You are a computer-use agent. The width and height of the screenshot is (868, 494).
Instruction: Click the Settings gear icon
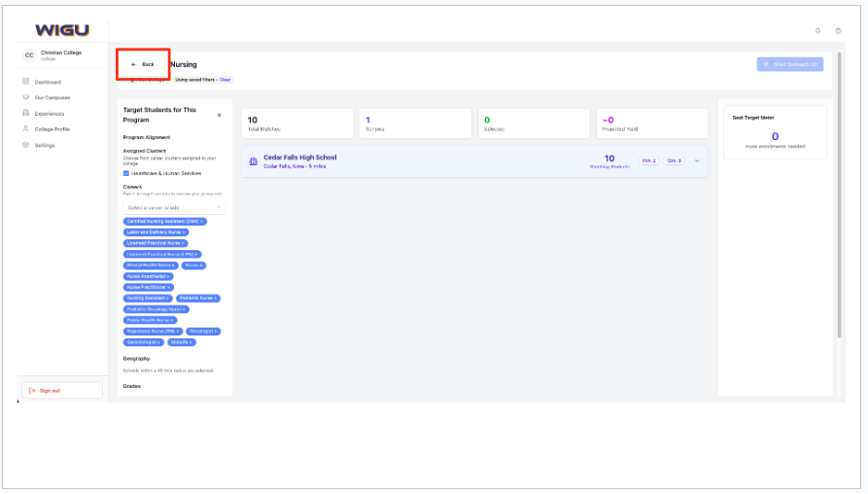[25, 145]
